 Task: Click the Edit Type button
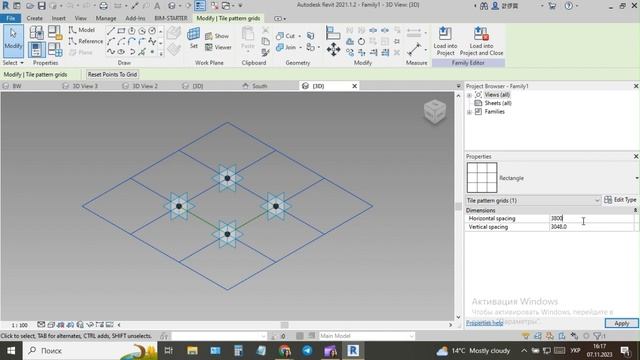tap(620, 200)
